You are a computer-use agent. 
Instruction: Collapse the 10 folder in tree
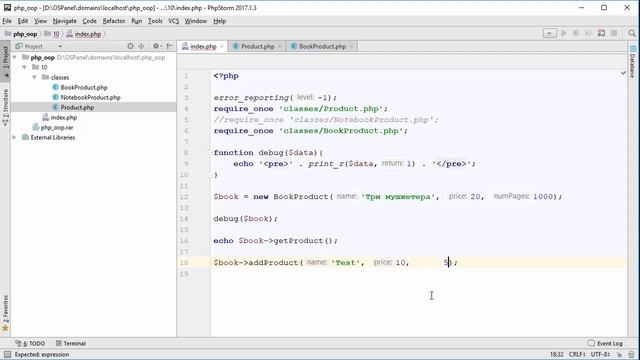pyautogui.click(x=24, y=67)
